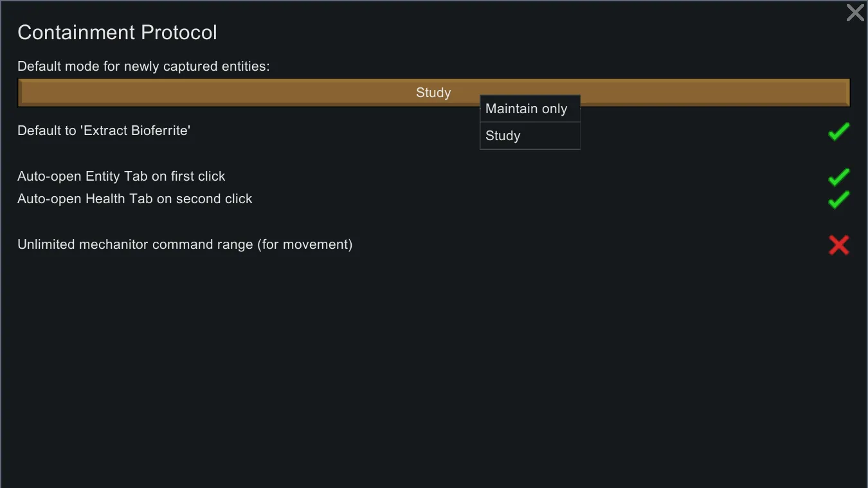Expand the orange default-mode selector bar
Viewport: 868px width, 488px height.
(x=257, y=93)
